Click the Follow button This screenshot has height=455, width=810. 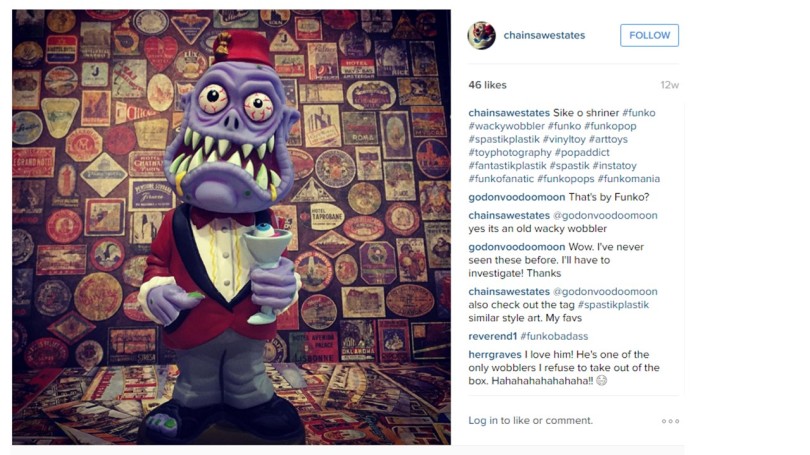[x=649, y=35]
